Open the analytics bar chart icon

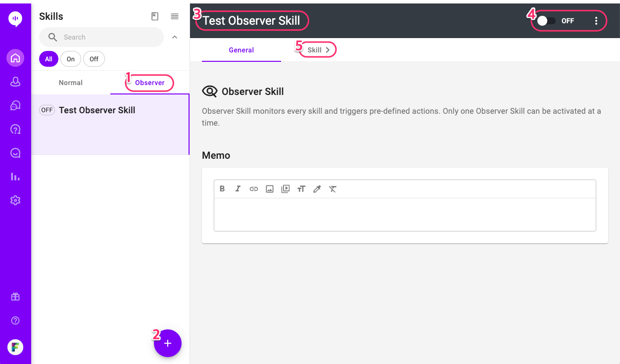coord(15,177)
